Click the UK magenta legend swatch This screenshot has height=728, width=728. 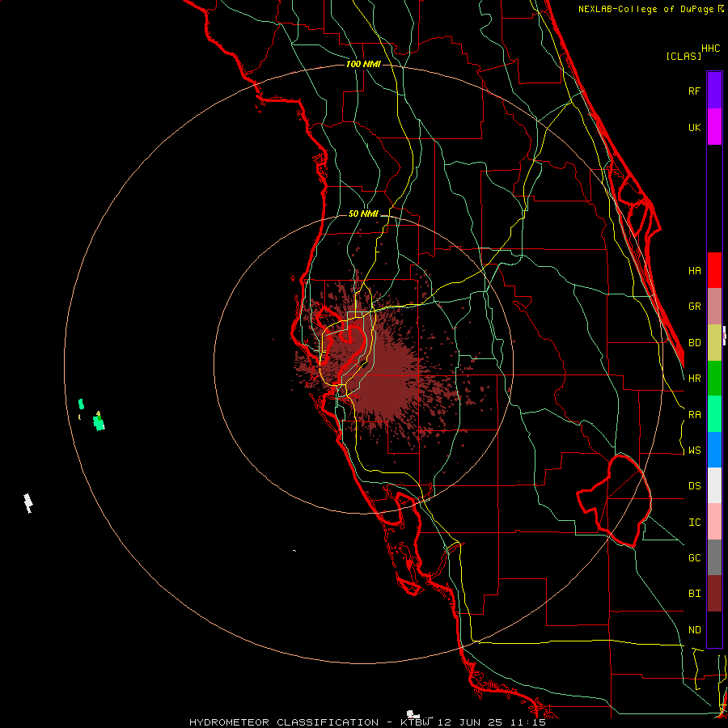[714, 127]
